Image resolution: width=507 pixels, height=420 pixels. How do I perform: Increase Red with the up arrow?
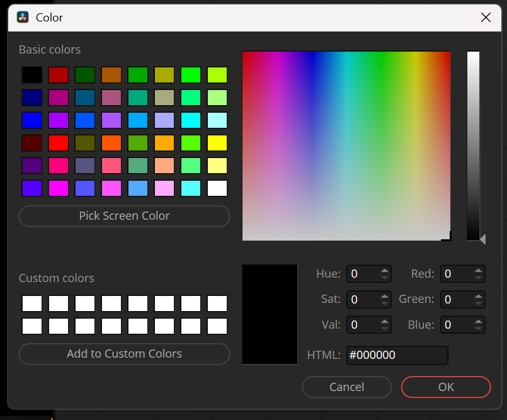(479, 270)
